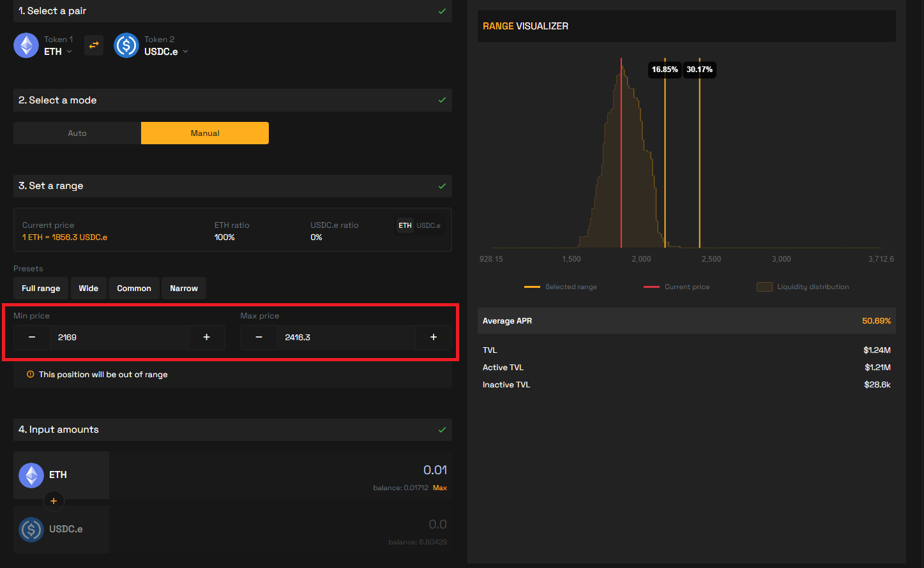Click the ETH token icon in pair selection

point(26,45)
